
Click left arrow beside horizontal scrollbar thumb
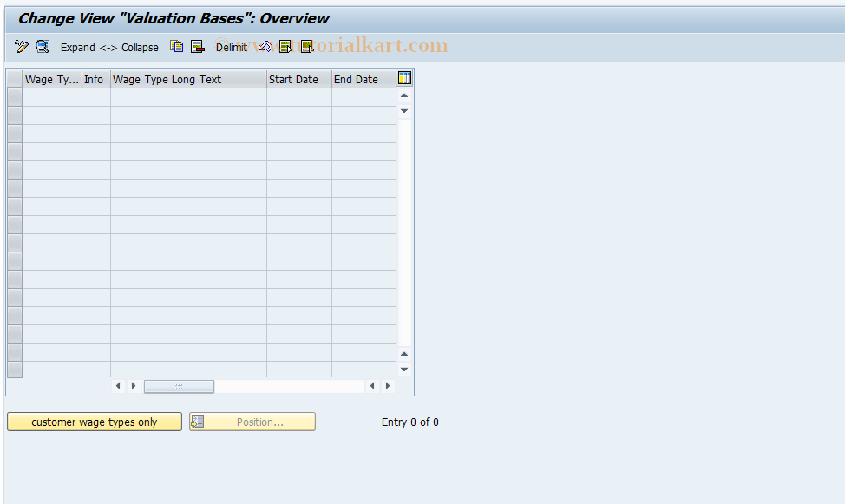(118, 386)
